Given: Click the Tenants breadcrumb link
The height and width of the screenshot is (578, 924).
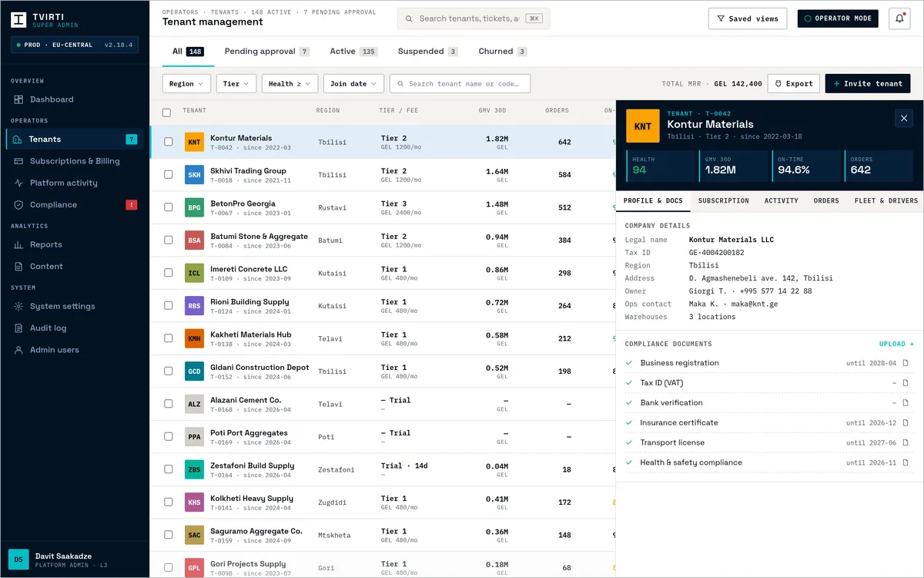Looking at the screenshot, I should [x=227, y=12].
